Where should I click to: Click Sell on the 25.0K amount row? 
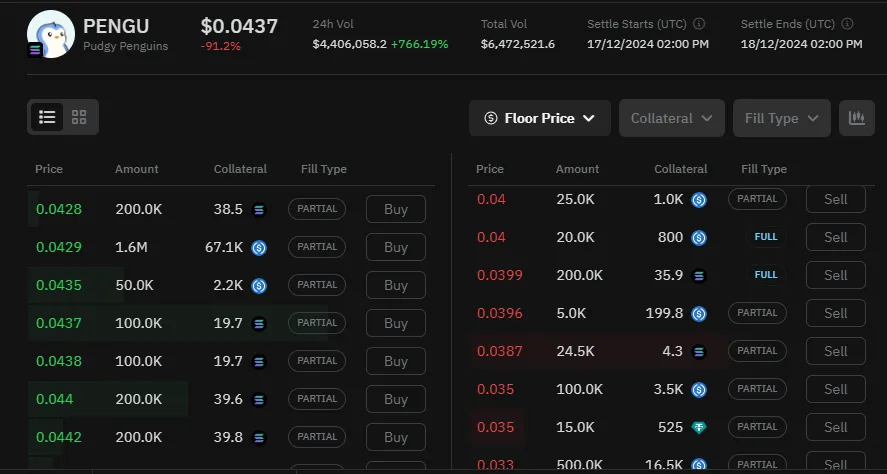coord(836,199)
